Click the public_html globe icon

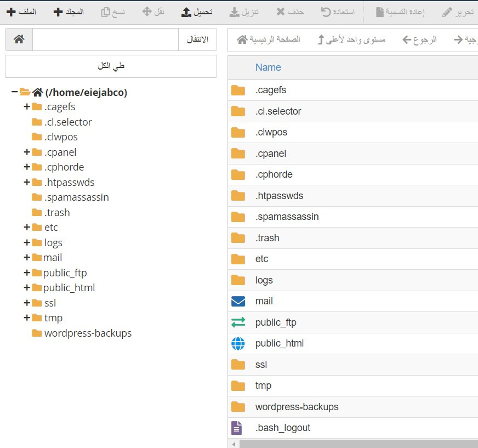[238, 343]
